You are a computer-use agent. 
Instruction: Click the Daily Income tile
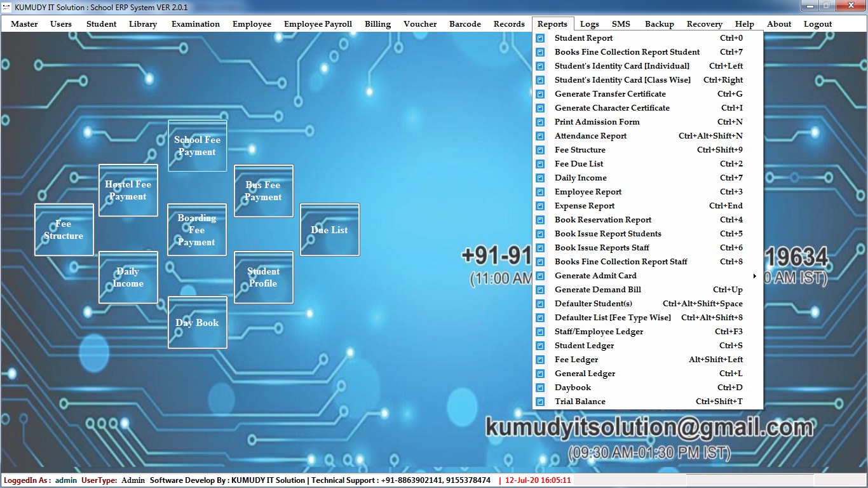128,278
